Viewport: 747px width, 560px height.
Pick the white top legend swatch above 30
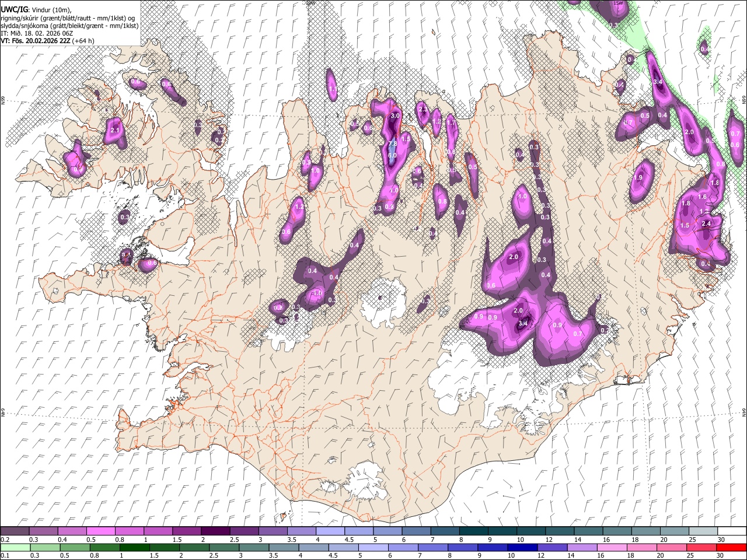732,531
